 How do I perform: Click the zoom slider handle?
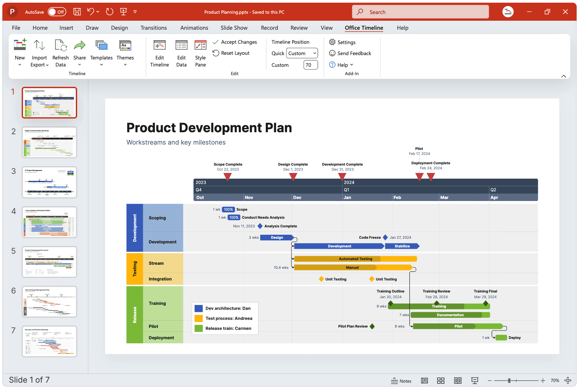coord(509,381)
